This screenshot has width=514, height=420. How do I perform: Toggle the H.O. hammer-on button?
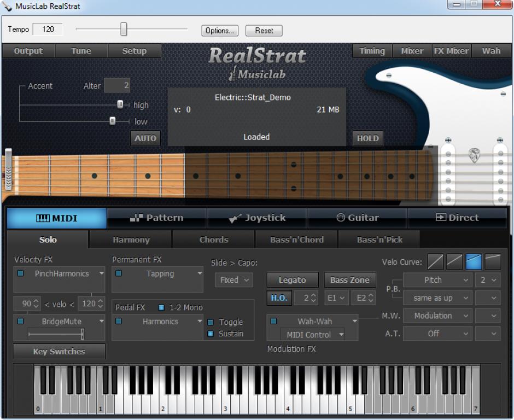tap(279, 297)
